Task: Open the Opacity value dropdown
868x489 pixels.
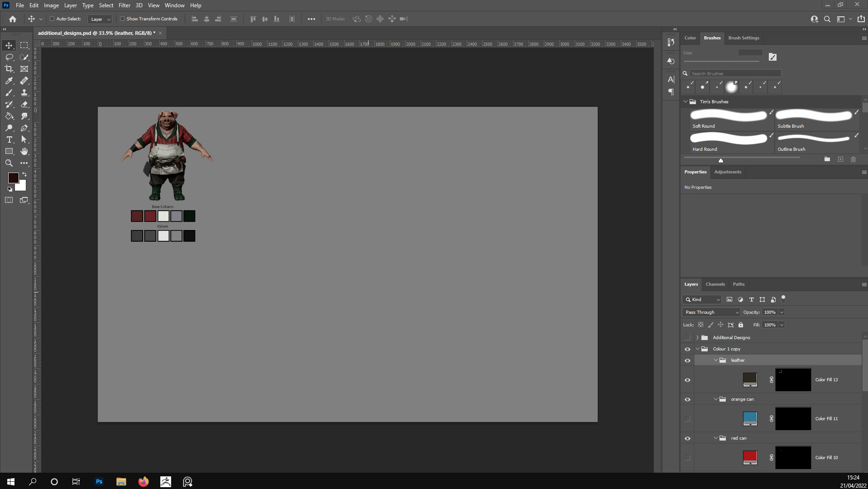Action: (x=782, y=312)
